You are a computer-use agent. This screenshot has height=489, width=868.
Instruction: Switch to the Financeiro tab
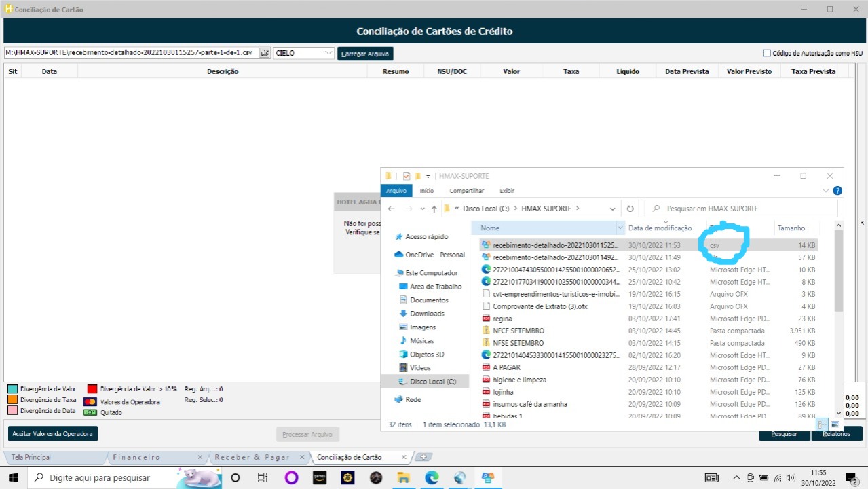point(136,457)
